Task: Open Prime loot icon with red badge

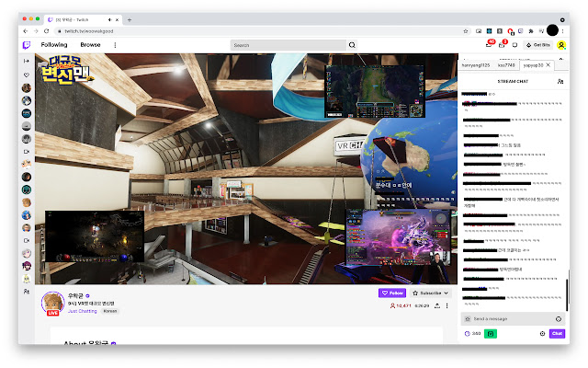Action: click(x=502, y=45)
